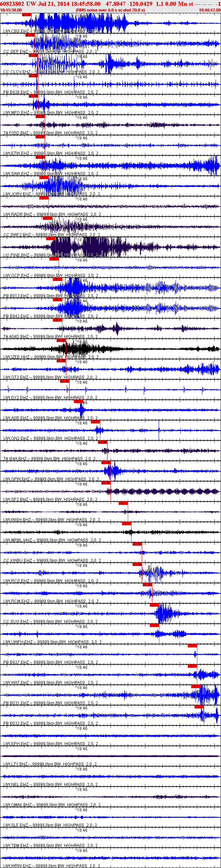The width and height of the screenshot is (221, 868).
Task: Select the red pick flag on PB.B032 trace
Action: tap(199, 707)
